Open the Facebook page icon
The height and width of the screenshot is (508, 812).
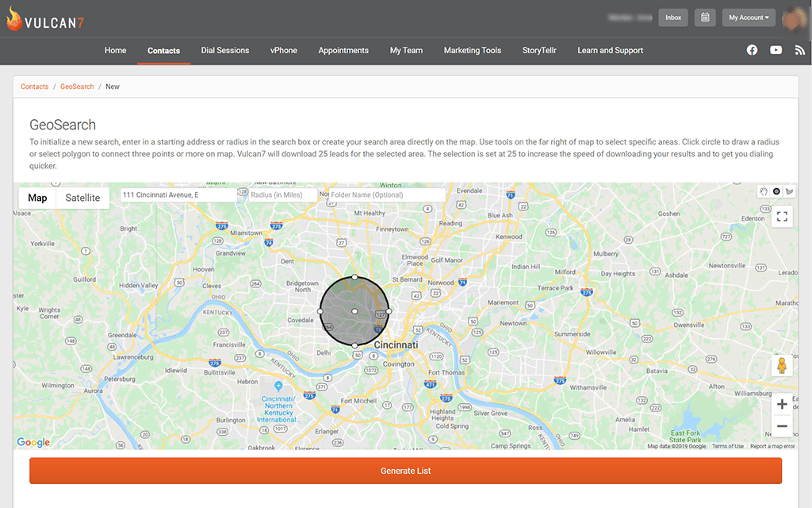tap(752, 50)
